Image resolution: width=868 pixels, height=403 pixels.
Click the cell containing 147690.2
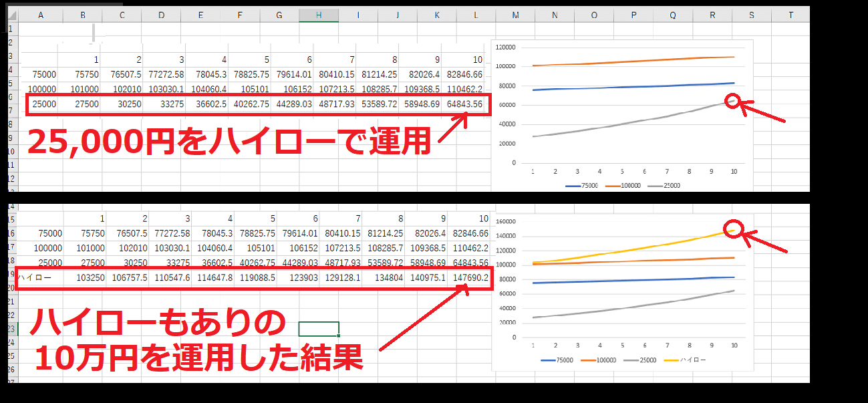470,277
